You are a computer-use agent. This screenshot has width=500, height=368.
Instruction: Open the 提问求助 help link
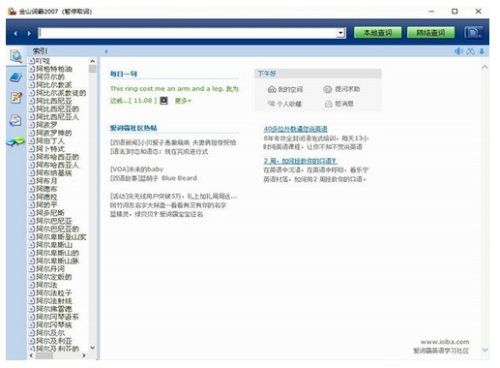coord(342,89)
